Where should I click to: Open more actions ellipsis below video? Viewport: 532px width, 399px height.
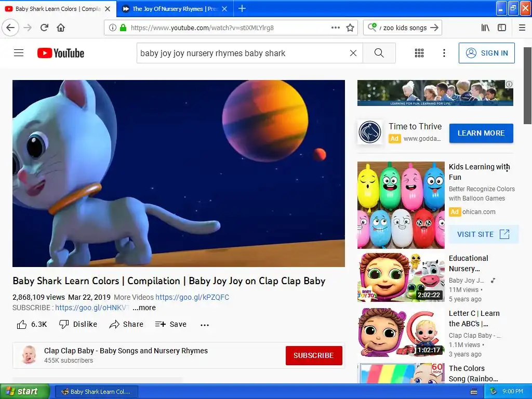tap(205, 325)
